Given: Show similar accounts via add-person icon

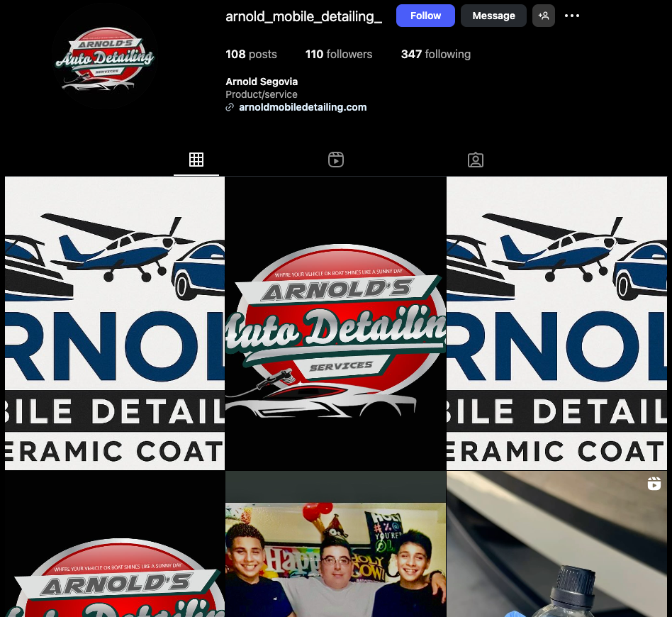Looking at the screenshot, I should point(544,16).
